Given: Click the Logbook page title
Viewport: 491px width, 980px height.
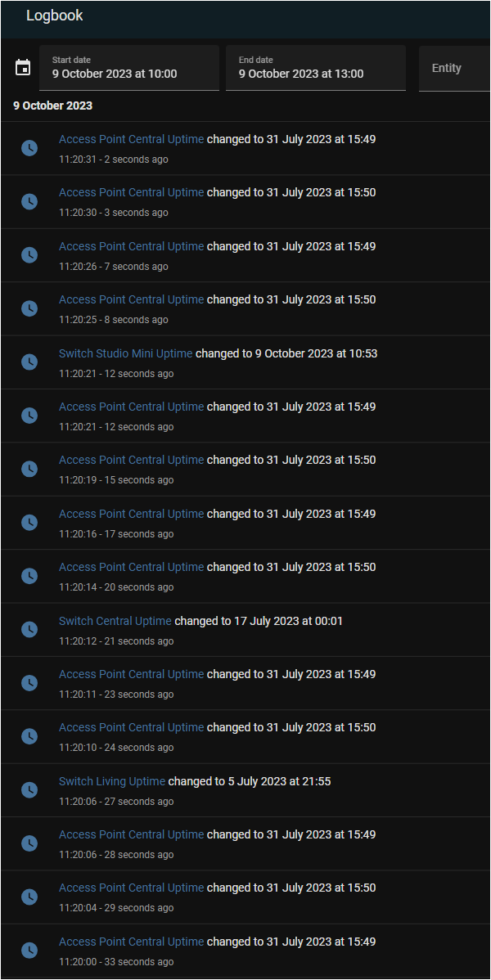Looking at the screenshot, I should [x=54, y=16].
